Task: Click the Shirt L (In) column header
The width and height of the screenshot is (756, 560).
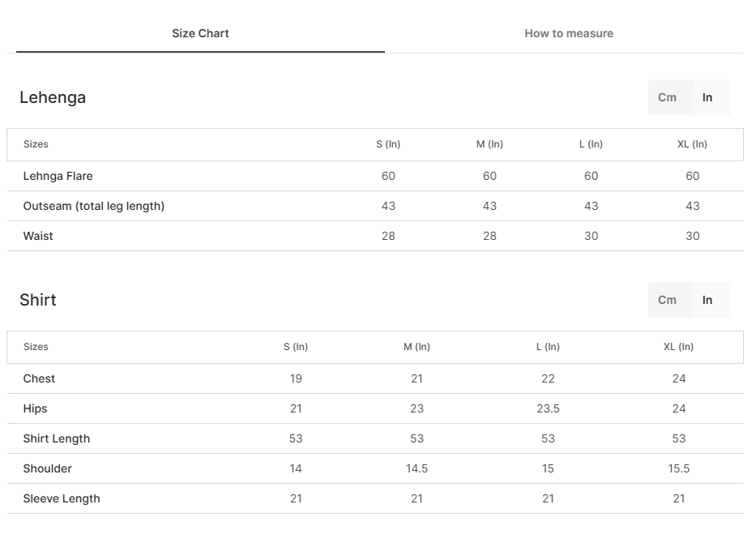Action: (x=548, y=347)
